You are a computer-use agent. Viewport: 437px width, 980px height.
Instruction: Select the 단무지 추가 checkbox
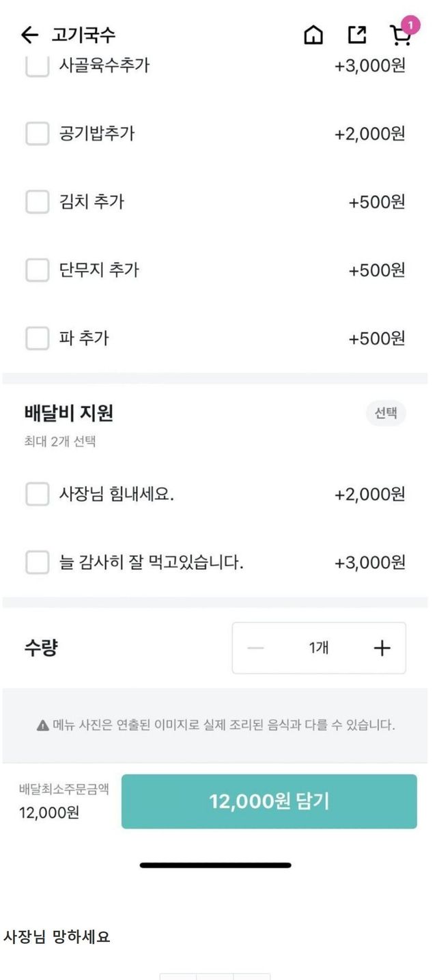click(x=38, y=270)
